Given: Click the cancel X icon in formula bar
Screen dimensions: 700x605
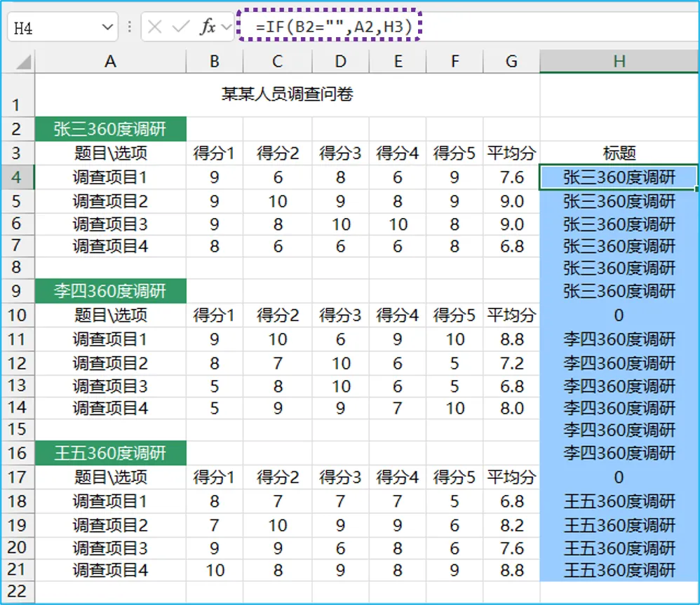Looking at the screenshot, I should (x=154, y=27).
